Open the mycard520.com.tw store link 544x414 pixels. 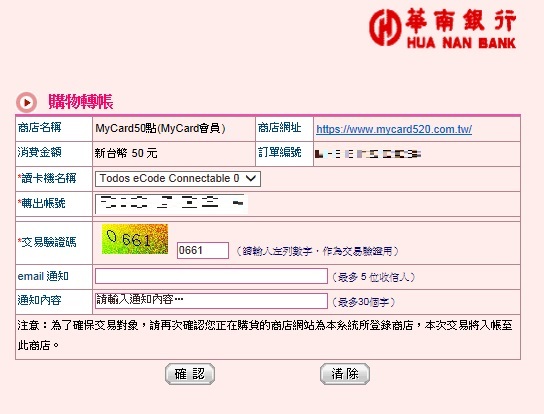click(x=394, y=129)
